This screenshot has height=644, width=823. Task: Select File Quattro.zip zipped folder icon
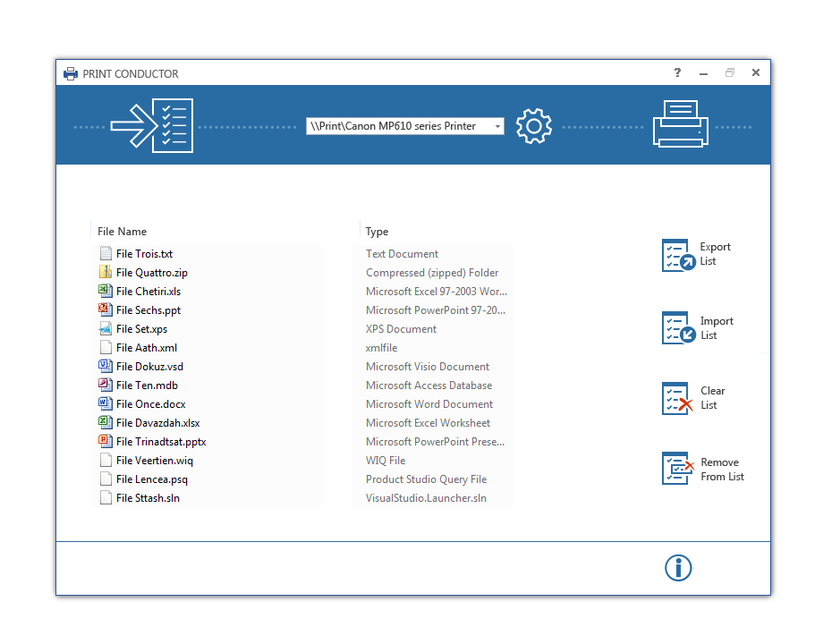tap(106, 272)
